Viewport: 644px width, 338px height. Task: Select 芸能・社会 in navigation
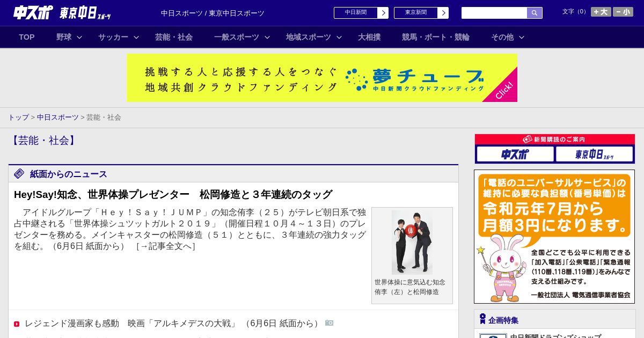click(x=174, y=37)
